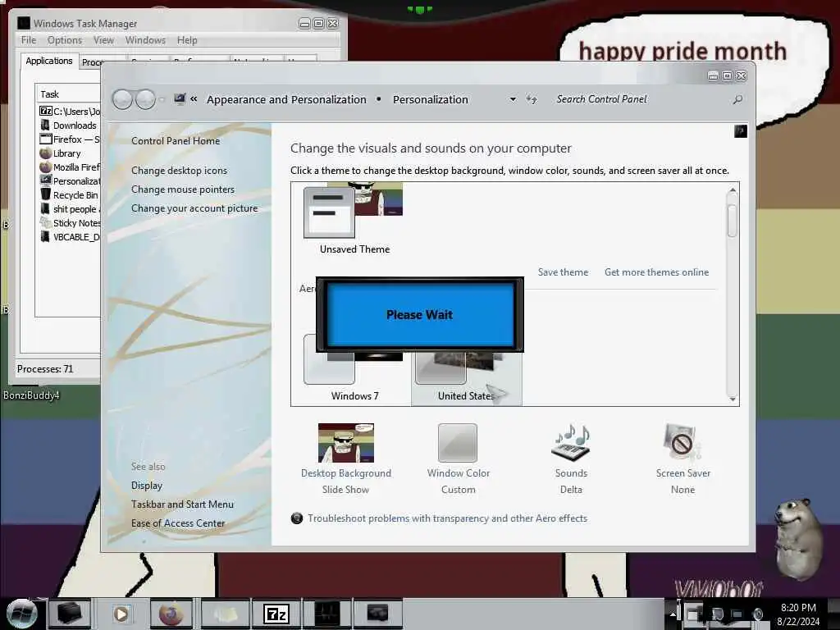Image resolution: width=840 pixels, height=630 pixels.
Task: Select the United States theme
Action: (466, 375)
